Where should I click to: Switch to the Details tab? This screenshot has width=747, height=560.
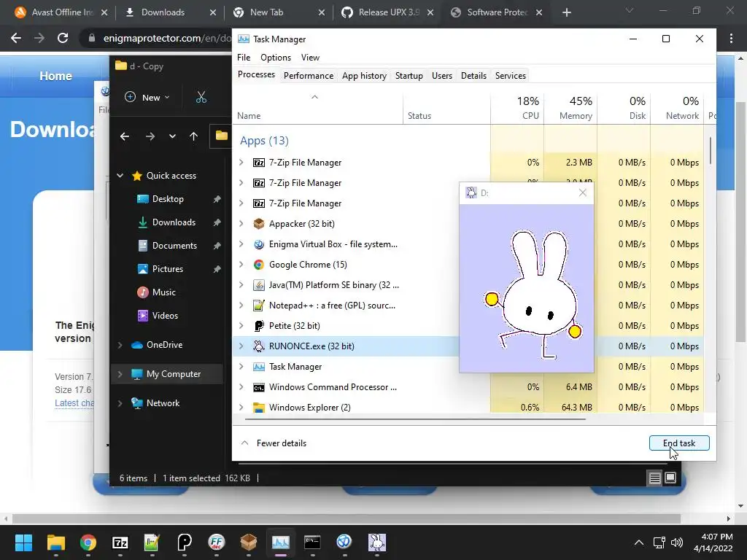coord(473,76)
